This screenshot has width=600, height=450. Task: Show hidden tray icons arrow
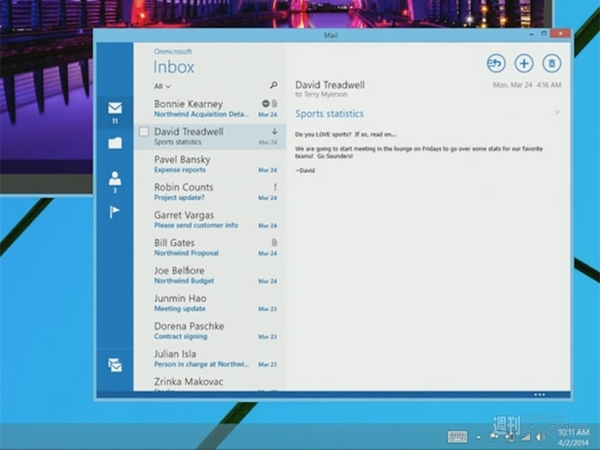point(478,437)
